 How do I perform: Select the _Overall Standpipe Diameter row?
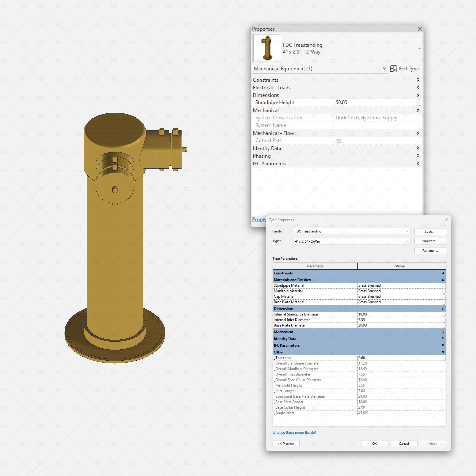click(x=360, y=363)
